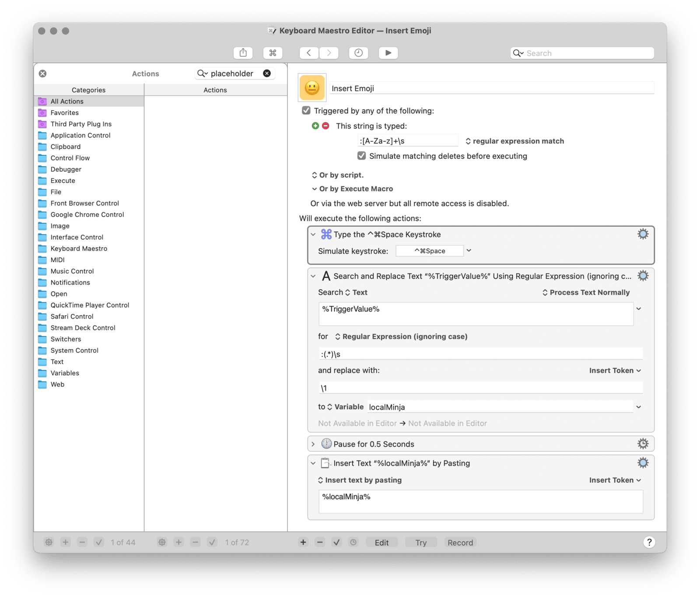Open gear menu of the Insert Text action
The image size is (700, 597).
[643, 463]
